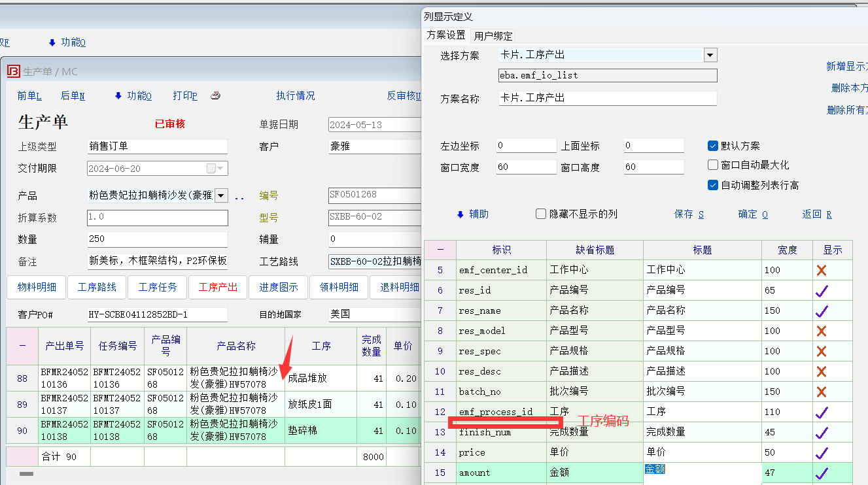Viewport: 868px width, 485px height.
Task: Toggle the display checkmark for emf_process_id row
Action: point(821,412)
